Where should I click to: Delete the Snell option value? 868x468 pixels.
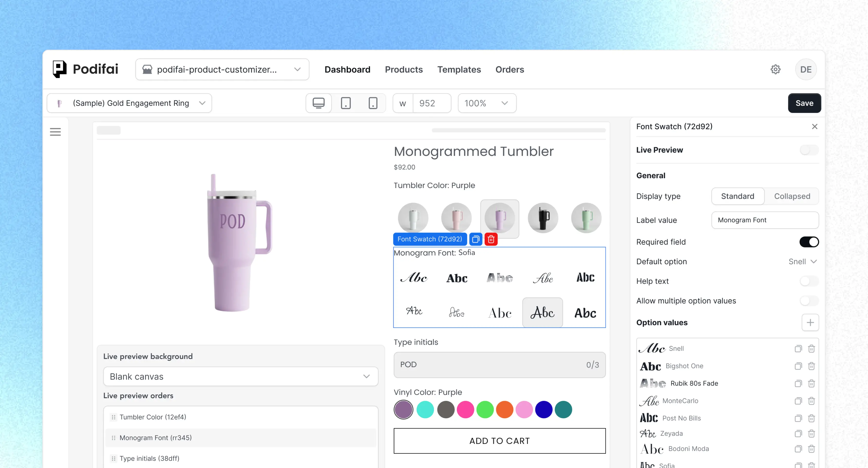(x=811, y=349)
